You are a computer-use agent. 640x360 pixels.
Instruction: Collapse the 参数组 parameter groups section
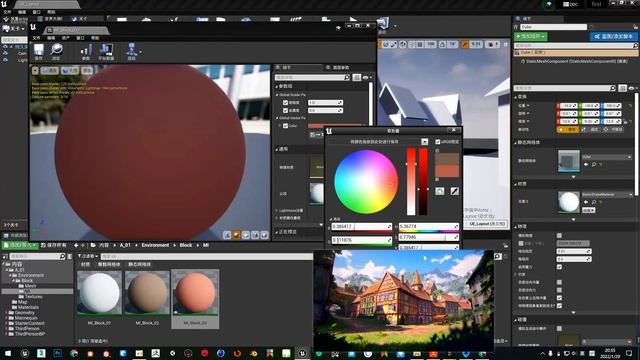(277, 87)
